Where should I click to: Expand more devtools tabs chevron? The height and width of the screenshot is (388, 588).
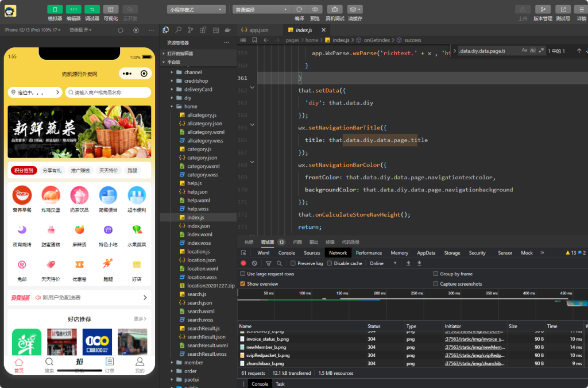542,253
